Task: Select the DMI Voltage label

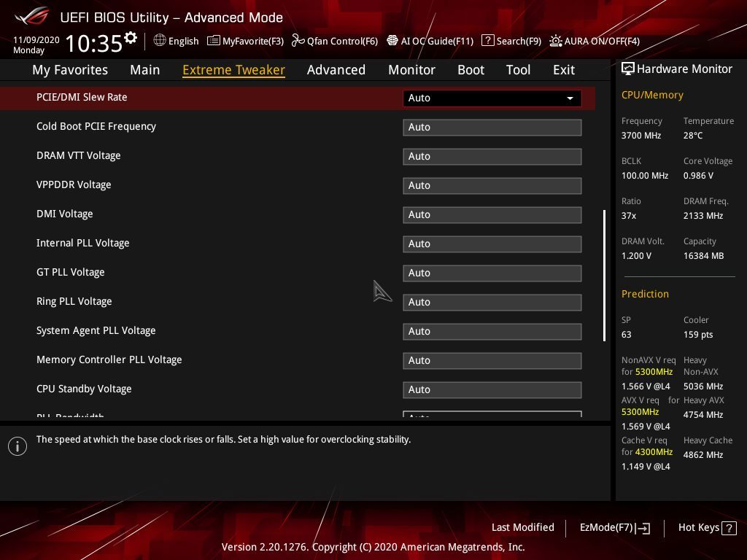Action: [x=65, y=214]
